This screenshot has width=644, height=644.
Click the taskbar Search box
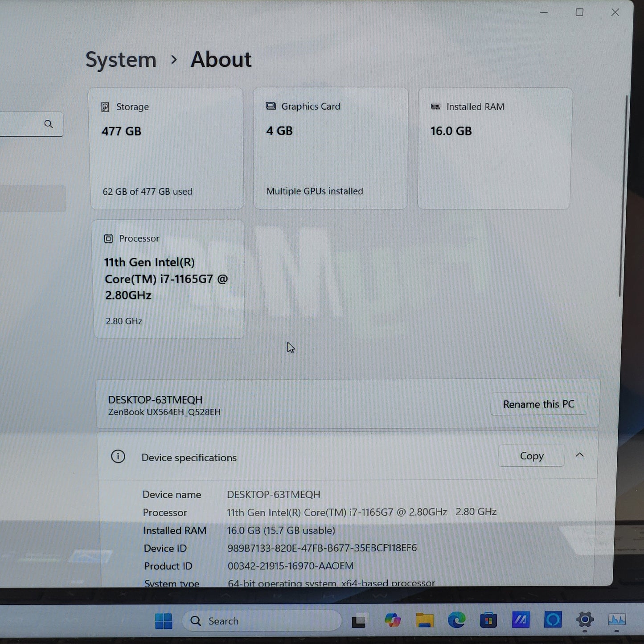click(262, 621)
